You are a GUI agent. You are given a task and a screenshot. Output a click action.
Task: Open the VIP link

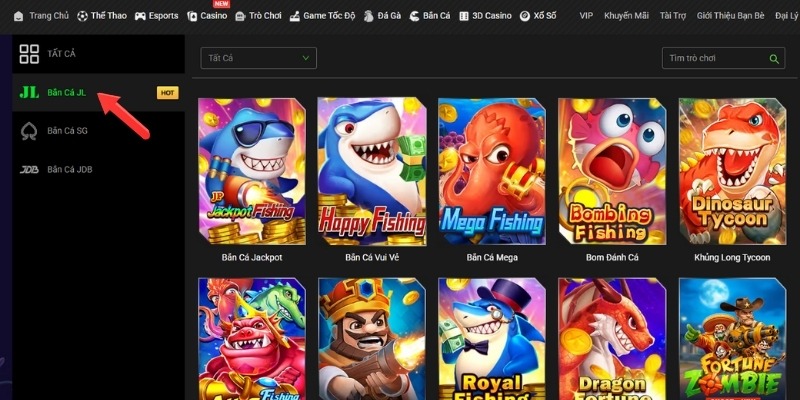point(586,16)
